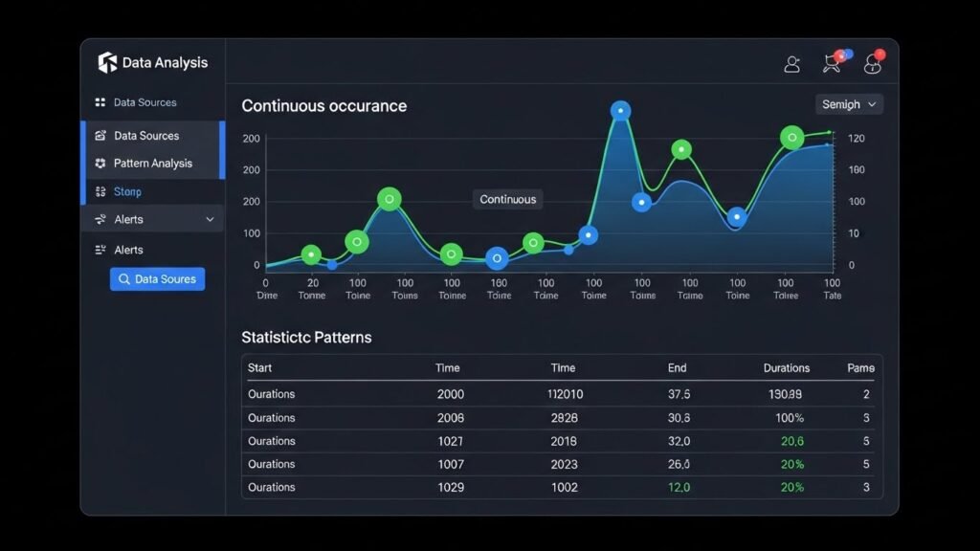The width and height of the screenshot is (980, 551).
Task: Click the Start column header in the table
Action: 259,368
